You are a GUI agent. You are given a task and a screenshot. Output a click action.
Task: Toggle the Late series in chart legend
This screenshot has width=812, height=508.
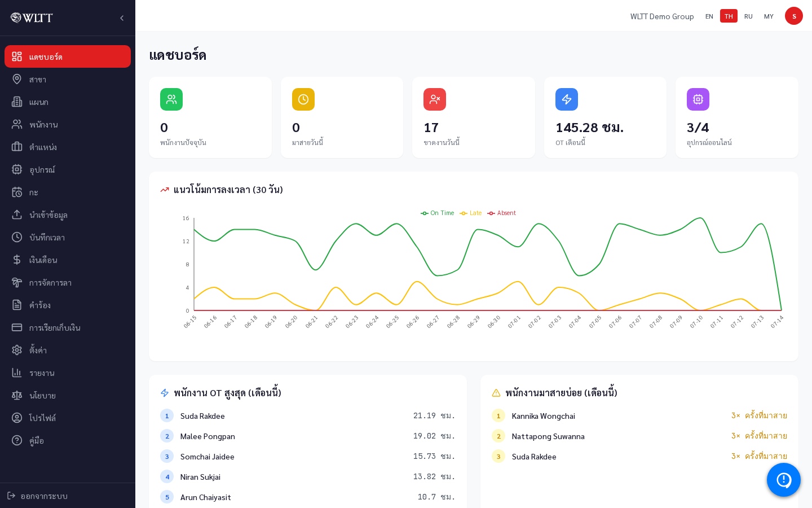pyautogui.click(x=471, y=213)
